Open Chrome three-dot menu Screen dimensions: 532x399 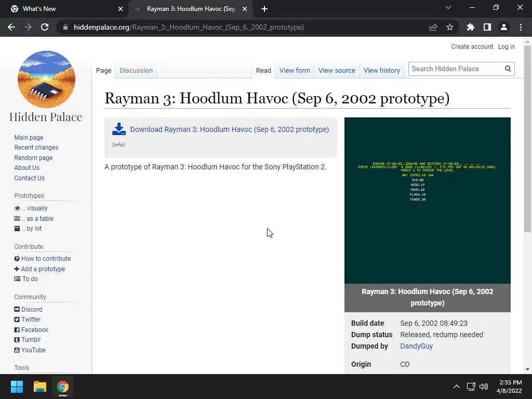(x=521, y=27)
